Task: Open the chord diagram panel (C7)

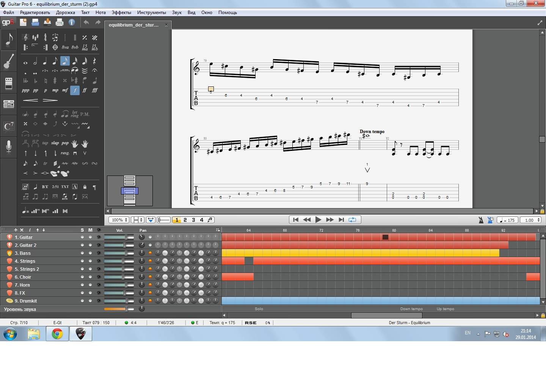Action: point(8,126)
